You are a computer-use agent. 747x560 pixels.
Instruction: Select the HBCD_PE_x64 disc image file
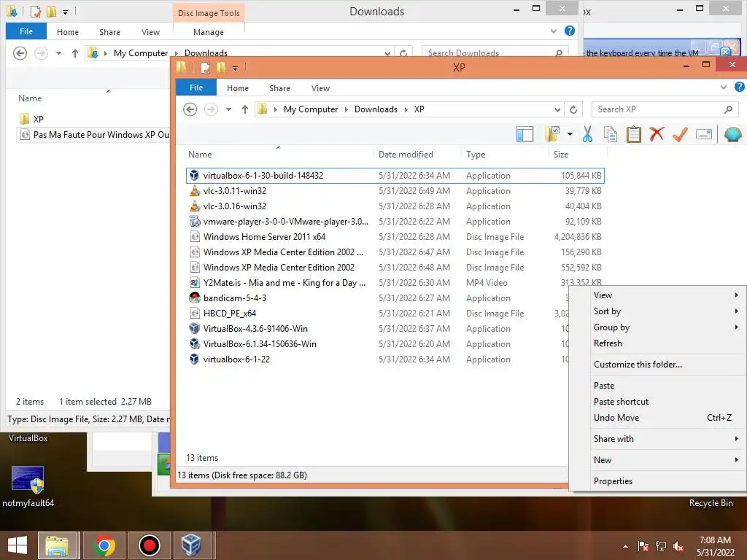pos(230,314)
